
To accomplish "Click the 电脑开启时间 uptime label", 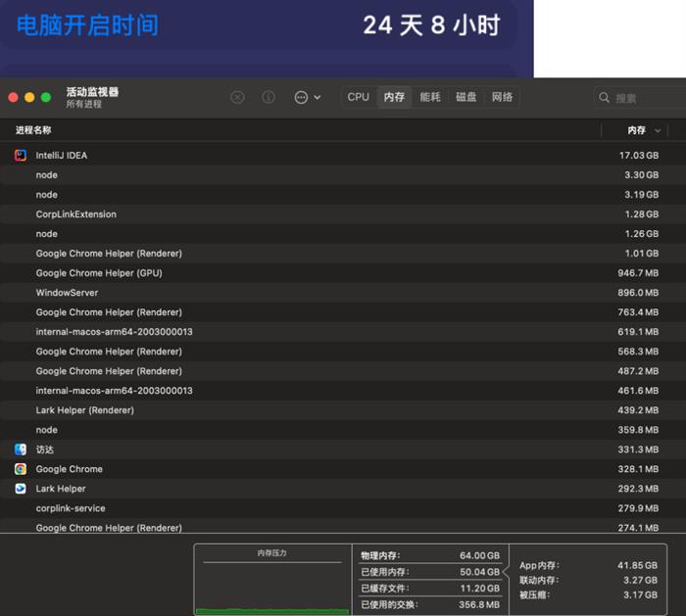I will pyautogui.click(x=87, y=25).
